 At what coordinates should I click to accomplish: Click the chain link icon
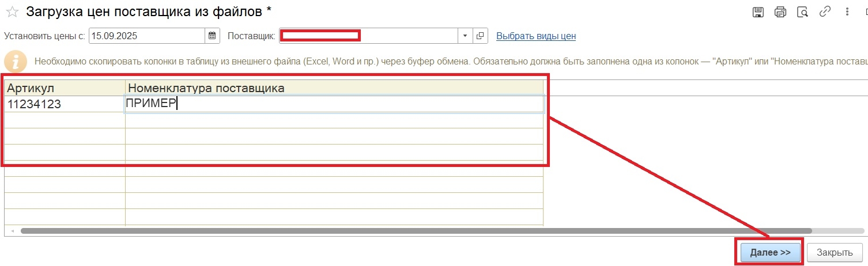(825, 12)
